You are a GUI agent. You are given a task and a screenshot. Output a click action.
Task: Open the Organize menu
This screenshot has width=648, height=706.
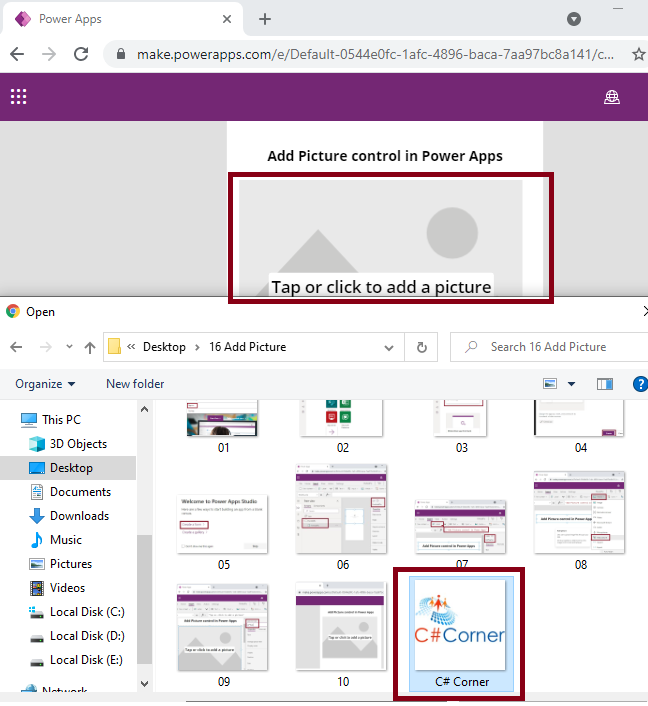pyautogui.click(x=45, y=384)
